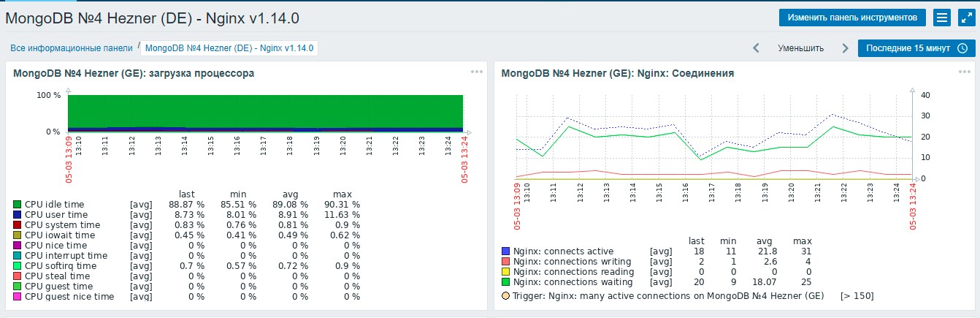This screenshot has width=980, height=318.
Task: Shift time range back with left arrow
Action: (x=757, y=48)
